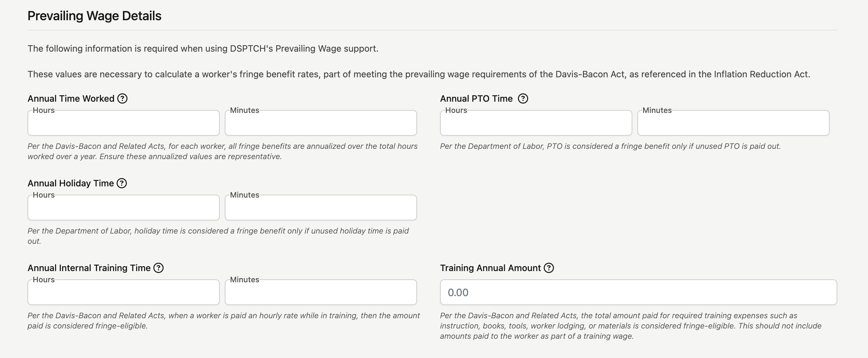The width and height of the screenshot is (868, 358).
Task: Show help icon info for Annual Holiday Time
Action: click(122, 183)
